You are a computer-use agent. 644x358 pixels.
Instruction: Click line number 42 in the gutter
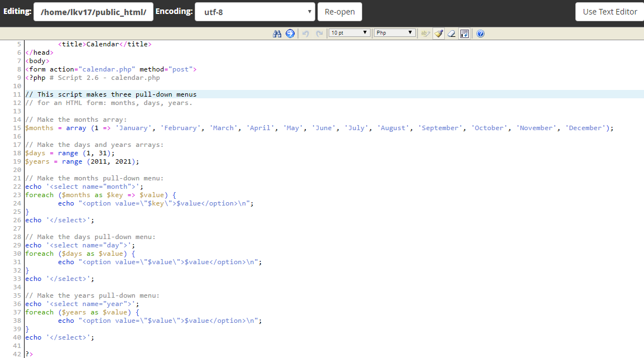[x=17, y=354]
